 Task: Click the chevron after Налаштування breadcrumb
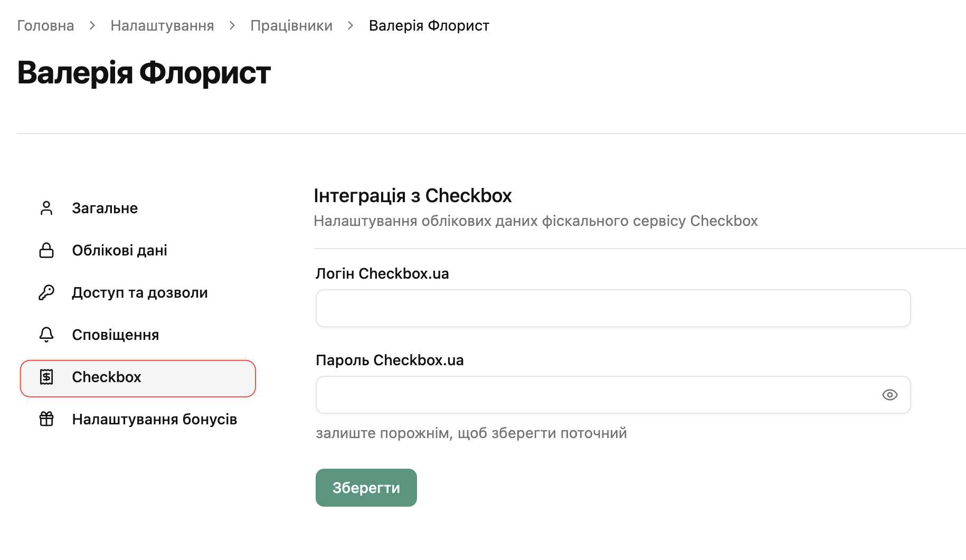click(x=232, y=25)
